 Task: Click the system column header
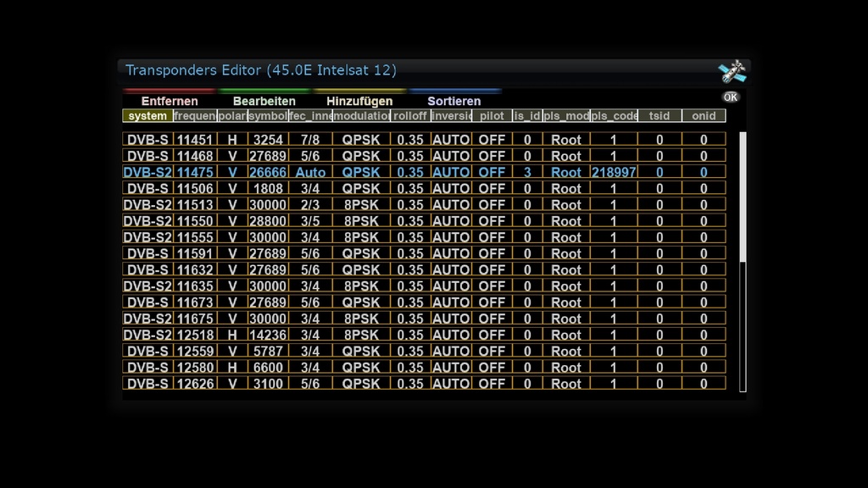tap(147, 115)
